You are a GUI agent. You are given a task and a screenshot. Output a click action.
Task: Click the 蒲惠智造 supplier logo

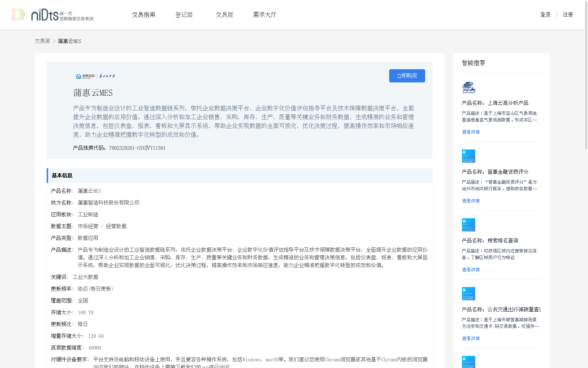tap(95, 76)
